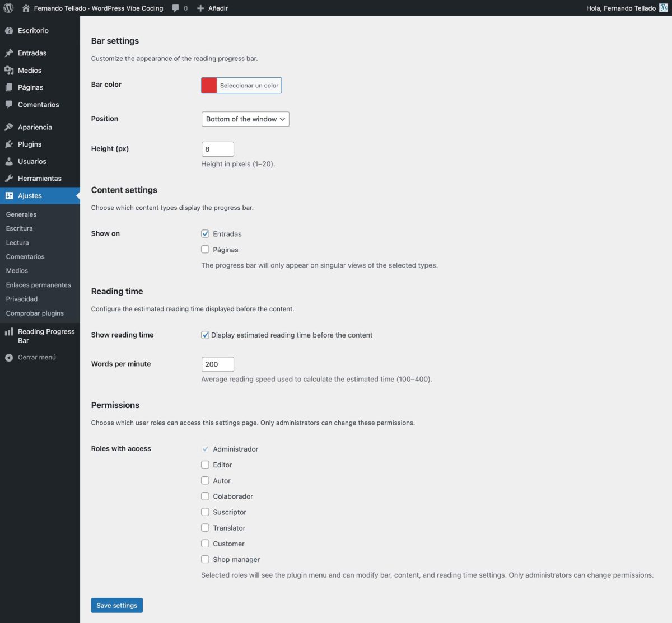Switch to the Lectura settings page

click(x=17, y=242)
